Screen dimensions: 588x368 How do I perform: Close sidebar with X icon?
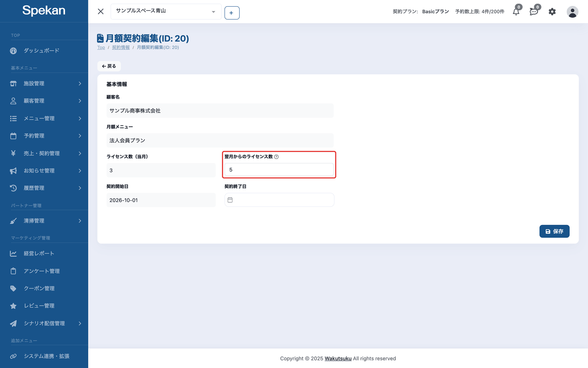pos(101,11)
